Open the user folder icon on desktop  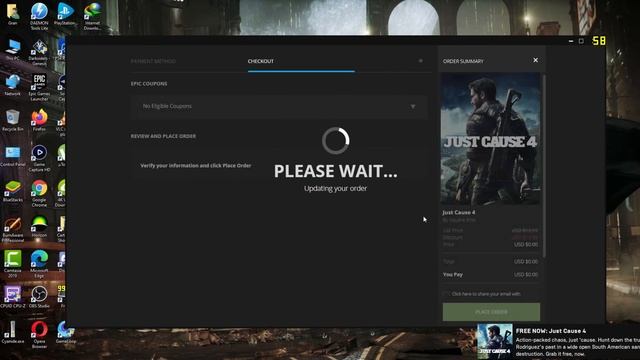[x=13, y=14]
